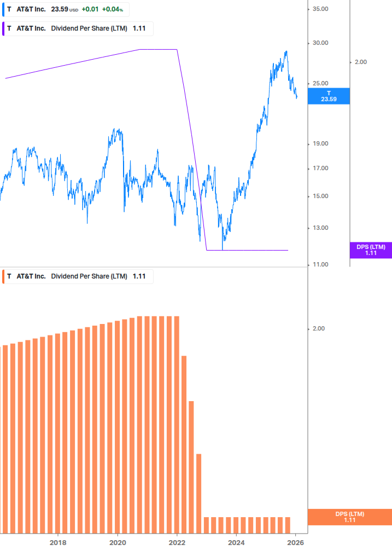Click the 2024 label on the time axis
The image size is (392, 550).
tap(236, 542)
